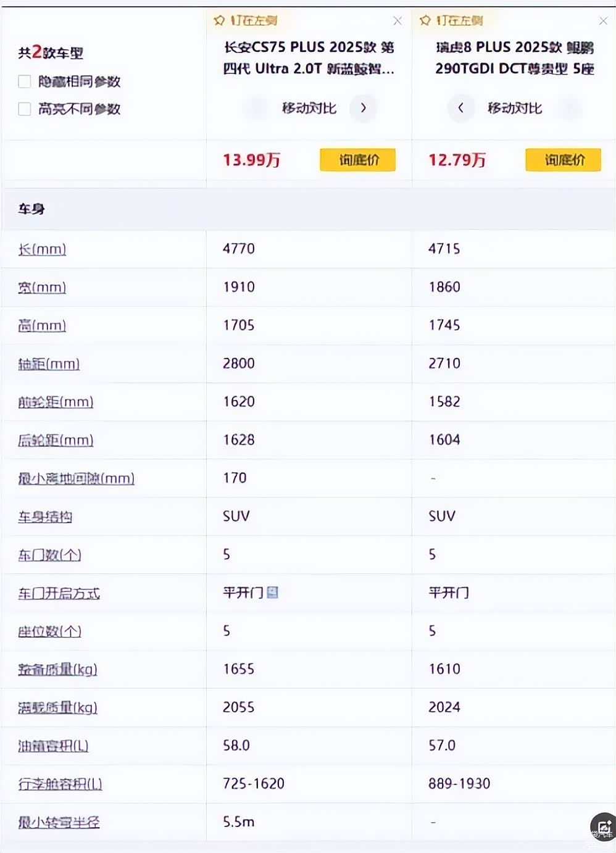Check the 高亮不同参数 option
616x853 pixels.
tap(25, 109)
